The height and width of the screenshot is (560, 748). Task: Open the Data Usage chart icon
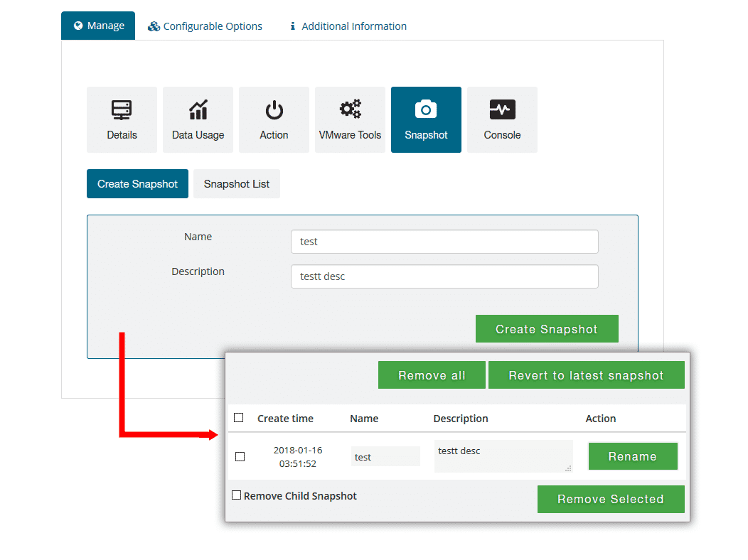(198, 110)
